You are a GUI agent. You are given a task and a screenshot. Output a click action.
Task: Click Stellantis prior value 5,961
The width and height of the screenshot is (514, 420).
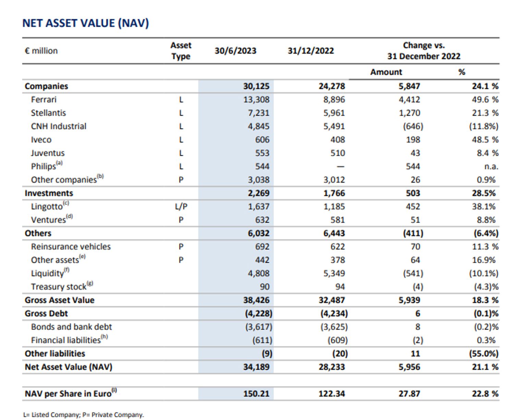(334, 113)
